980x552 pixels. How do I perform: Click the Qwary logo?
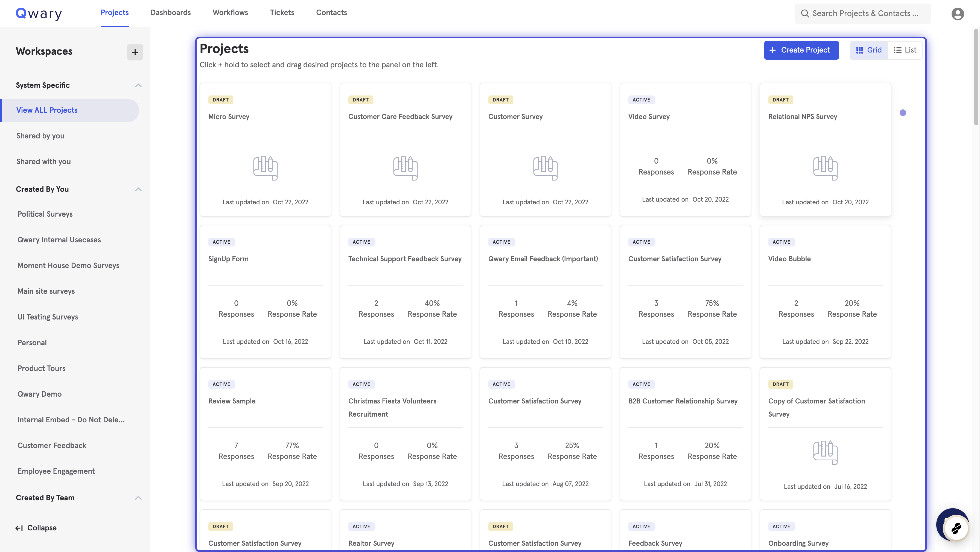point(39,14)
